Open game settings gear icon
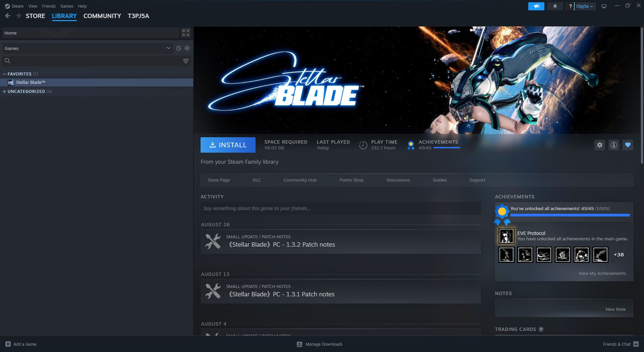The height and width of the screenshot is (352, 644). point(599,145)
